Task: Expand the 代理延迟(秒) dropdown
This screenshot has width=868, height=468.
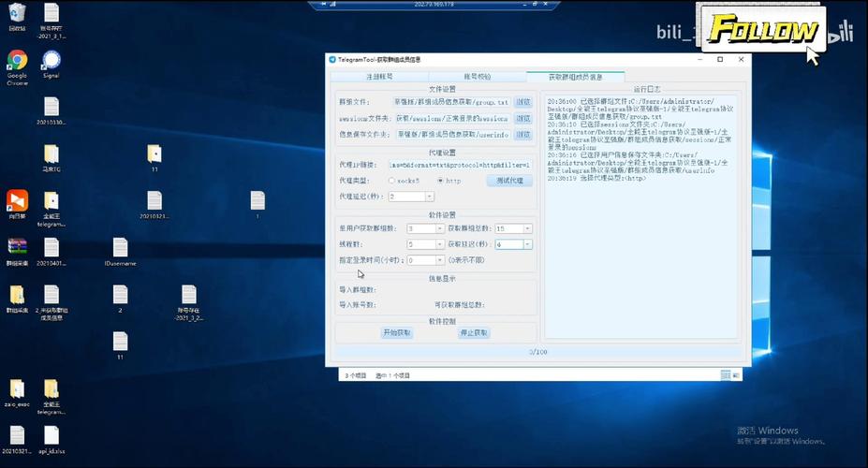Action: pos(429,197)
